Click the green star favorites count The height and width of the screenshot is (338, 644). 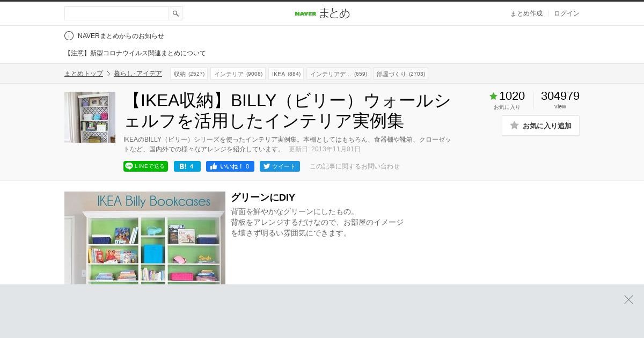coord(507,96)
